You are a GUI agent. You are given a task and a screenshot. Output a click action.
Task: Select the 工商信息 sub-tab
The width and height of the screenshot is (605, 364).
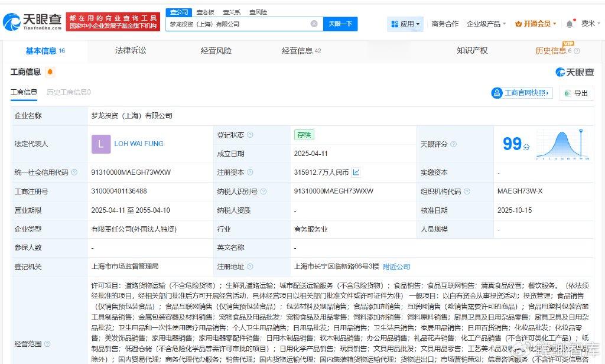[x=24, y=92]
